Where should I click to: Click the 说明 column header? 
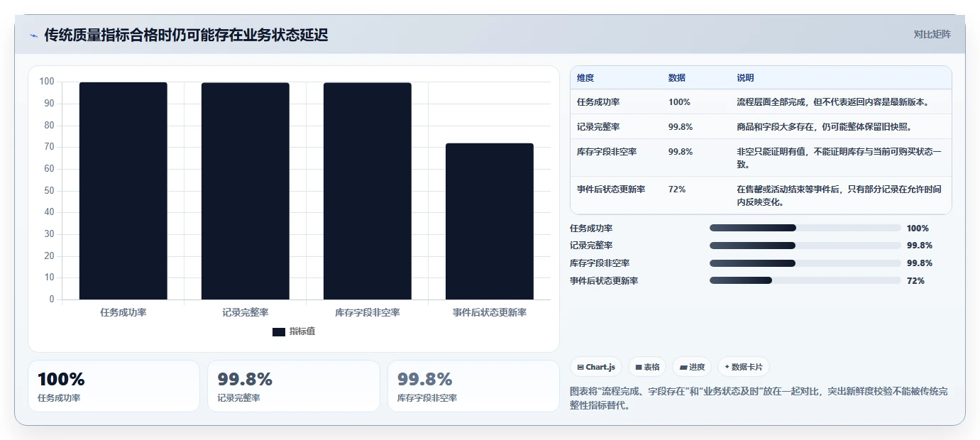click(x=745, y=78)
